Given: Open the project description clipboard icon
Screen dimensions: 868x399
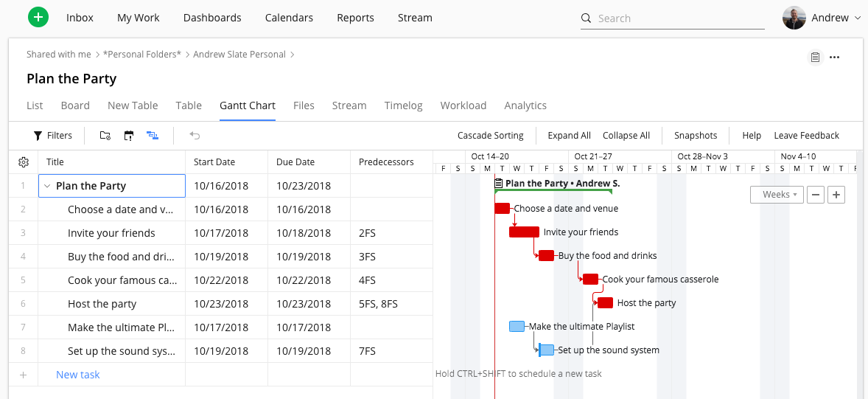Looking at the screenshot, I should tap(815, 58).
